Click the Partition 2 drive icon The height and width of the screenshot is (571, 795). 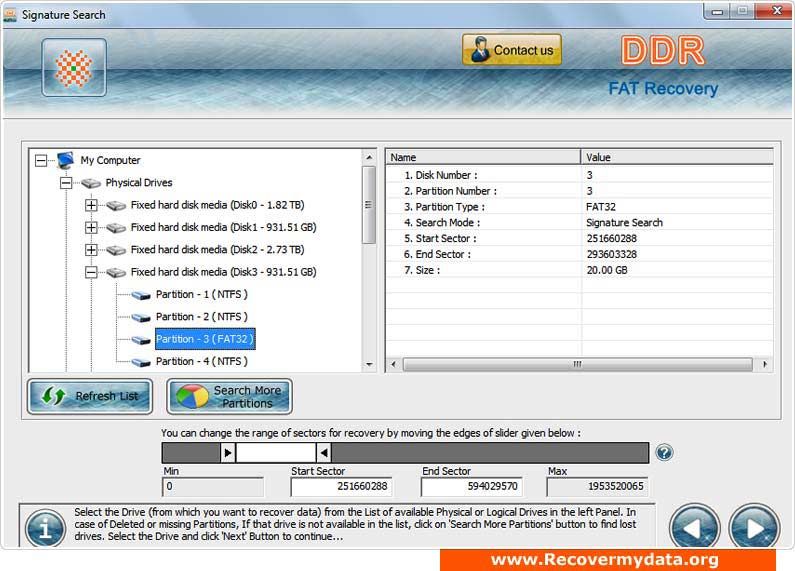point(141,317)
